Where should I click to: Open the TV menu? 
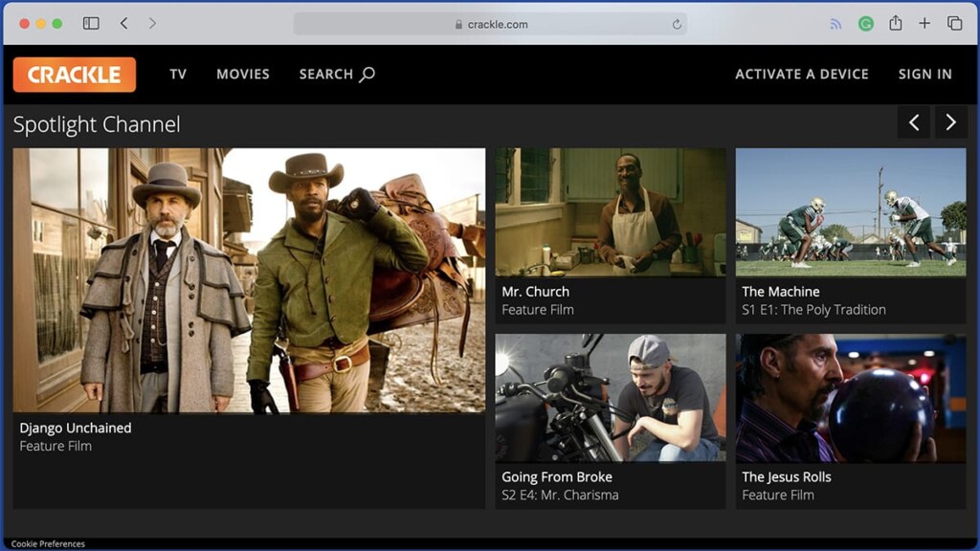click(x=178, y=74)
